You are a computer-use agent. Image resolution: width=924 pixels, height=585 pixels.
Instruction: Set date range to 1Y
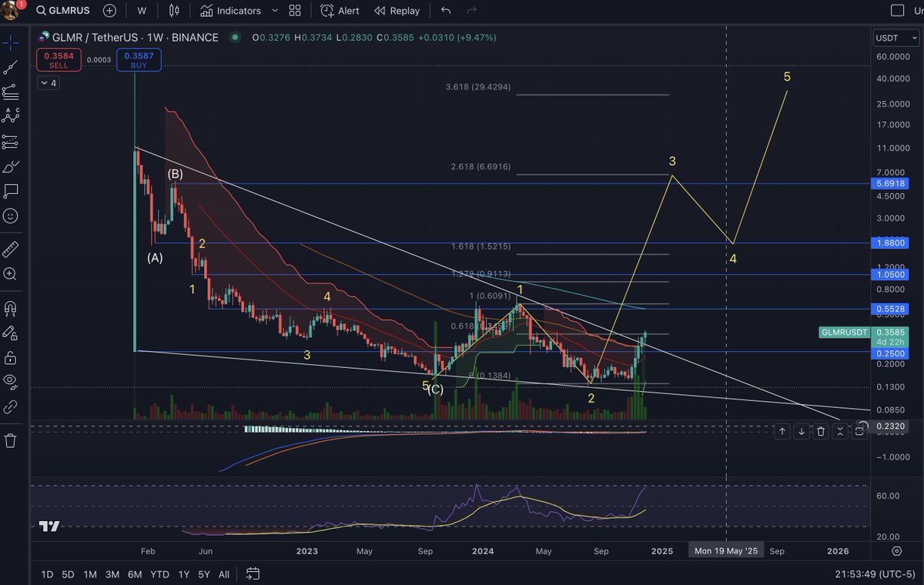(183, 573)
